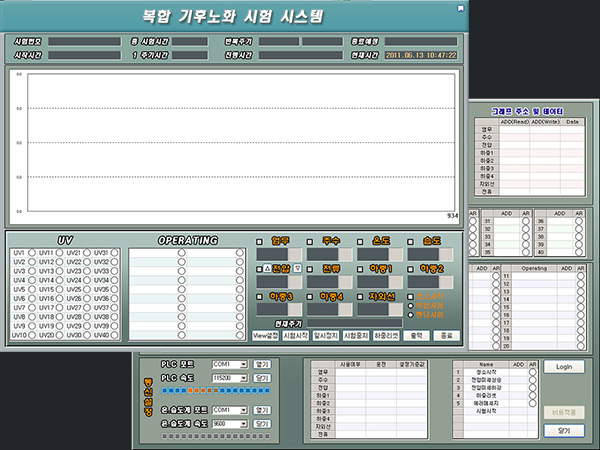Click the UV1 indicator lamp
This screenshot has width=600, height=450.
[32, 253]
